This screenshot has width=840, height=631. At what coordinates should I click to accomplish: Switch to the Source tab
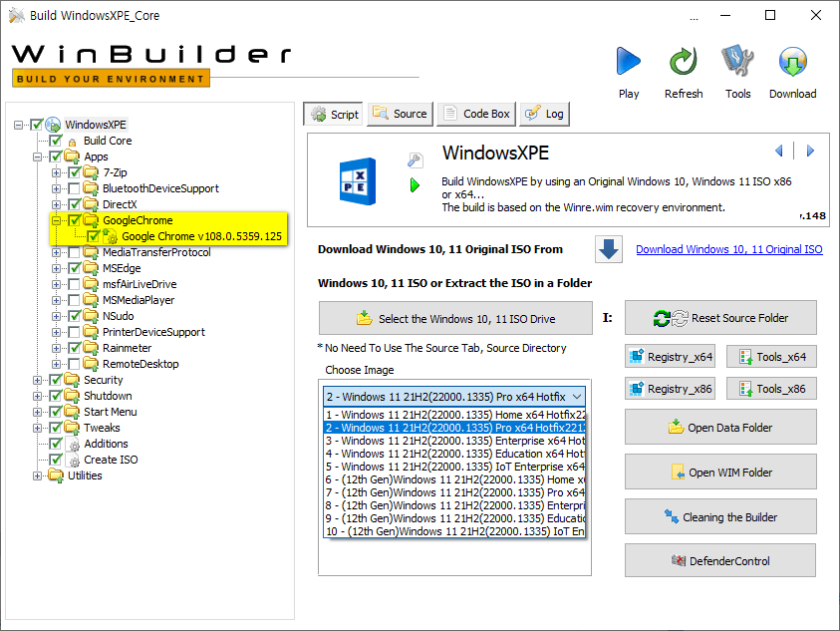[x=400, y=115]
